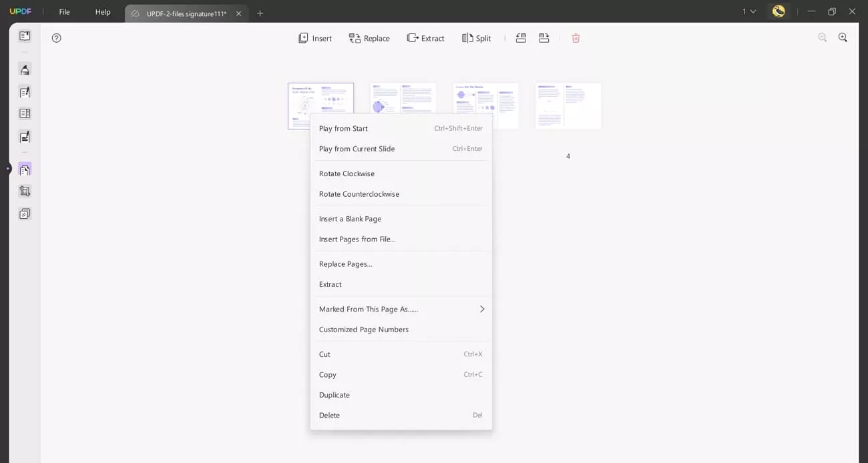This screenshot has height=463, width=868.
Task: Click the Split button in the toolbar
Action: click(476, 38)
